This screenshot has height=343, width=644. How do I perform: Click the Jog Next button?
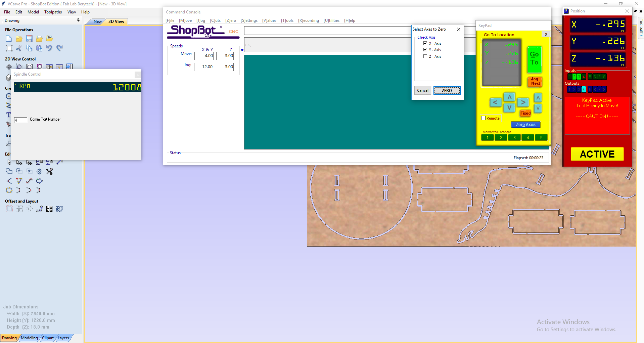tap(535, 81)
